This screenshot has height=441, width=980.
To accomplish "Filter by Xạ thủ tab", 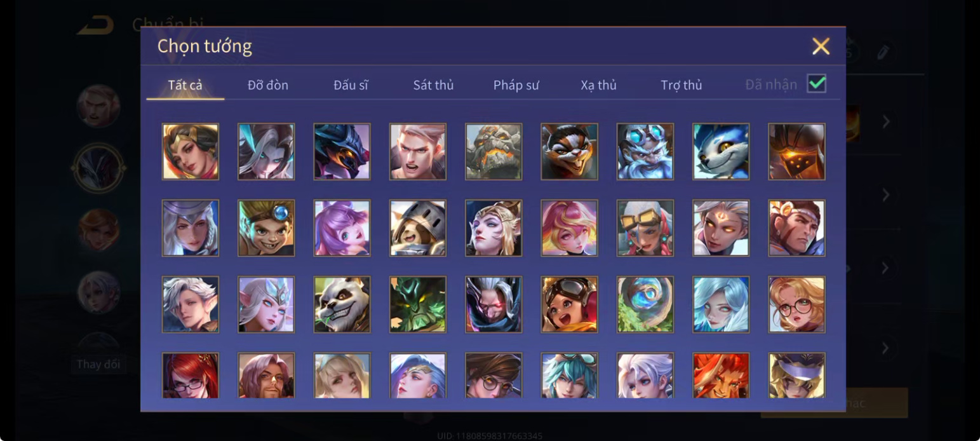I will coord(599,85).
